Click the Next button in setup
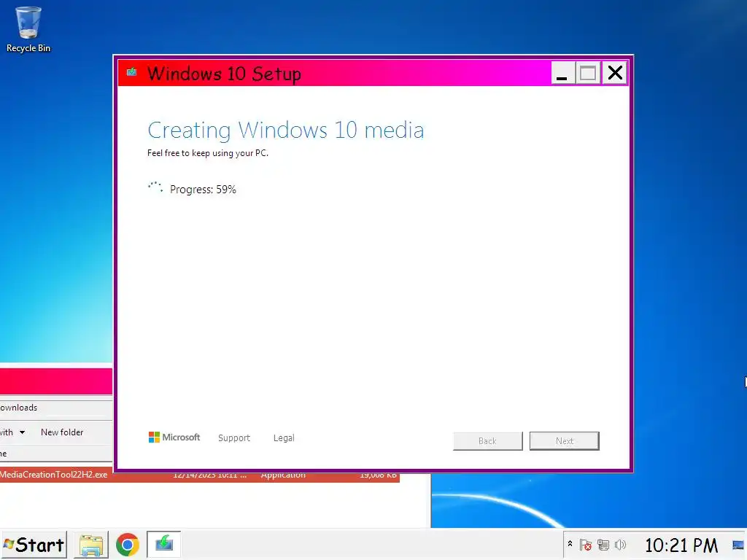 564,441
